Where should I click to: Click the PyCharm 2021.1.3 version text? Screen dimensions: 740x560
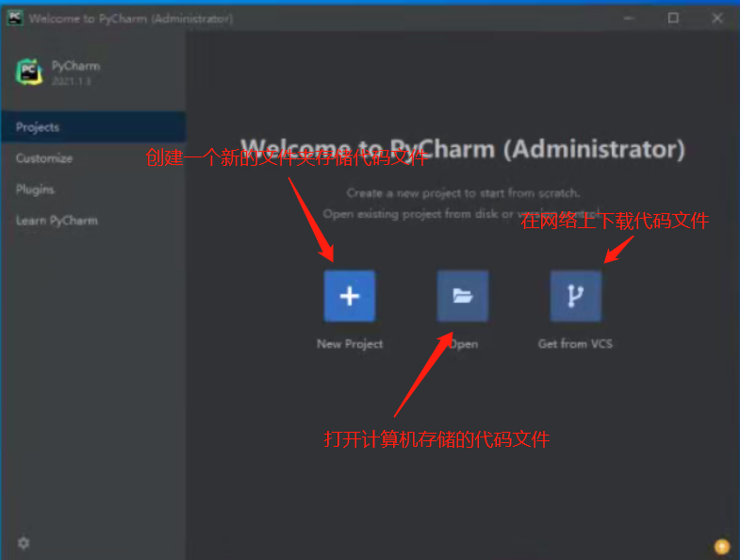(72, 81)
